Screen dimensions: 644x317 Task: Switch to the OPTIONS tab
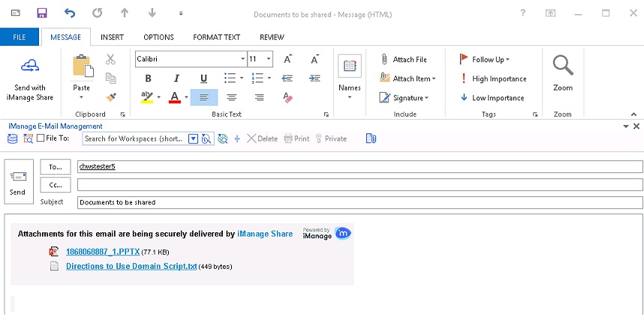click(x=158, y=37)
